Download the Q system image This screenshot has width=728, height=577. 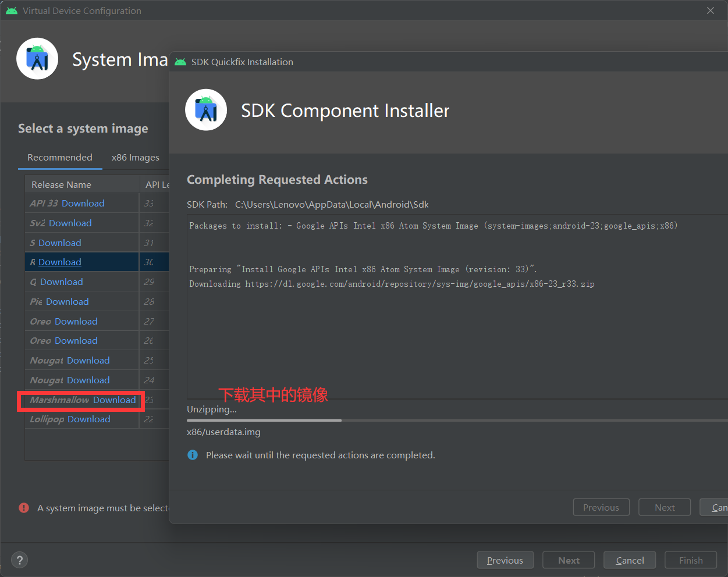62,282
